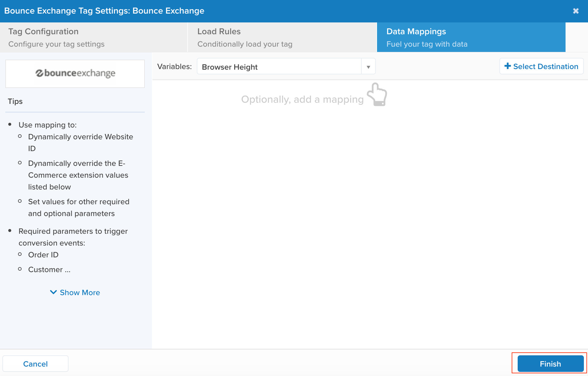Viewport: 588px width, 376px height.
Task: Click the pointing hand mapping icon
Action: (x=377, y=94)
